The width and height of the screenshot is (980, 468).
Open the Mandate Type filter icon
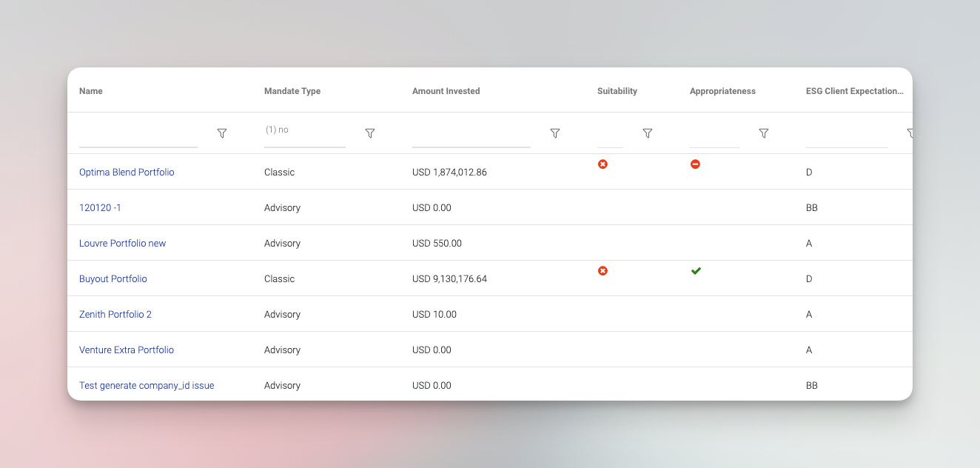(x=370, y=133)
